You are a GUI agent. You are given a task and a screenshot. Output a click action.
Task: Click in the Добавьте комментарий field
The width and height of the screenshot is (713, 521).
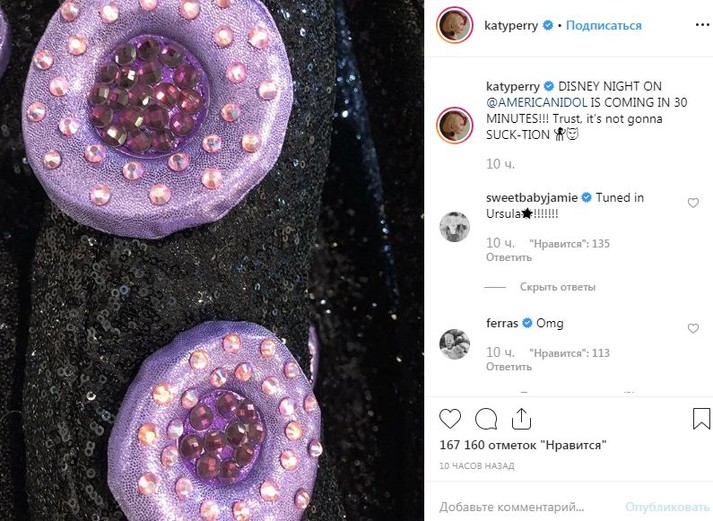[x=520, y=507]
